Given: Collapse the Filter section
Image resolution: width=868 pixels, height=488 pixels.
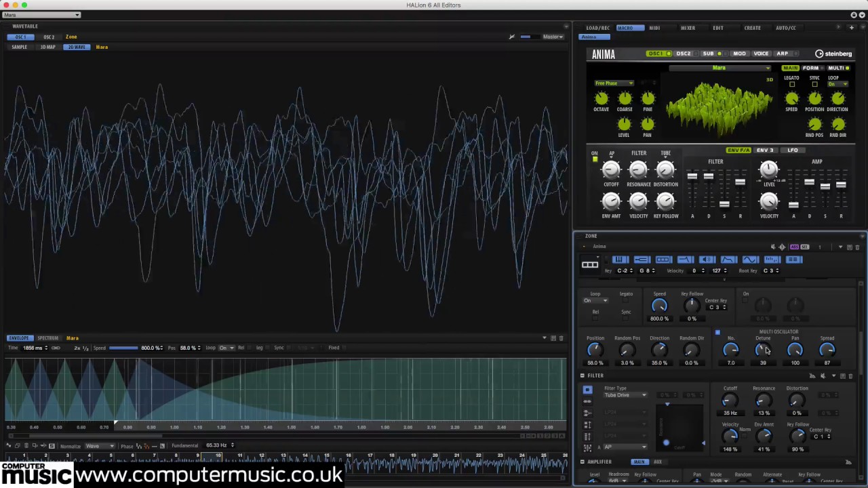Looking at the screenshot, I should point(583,375).
